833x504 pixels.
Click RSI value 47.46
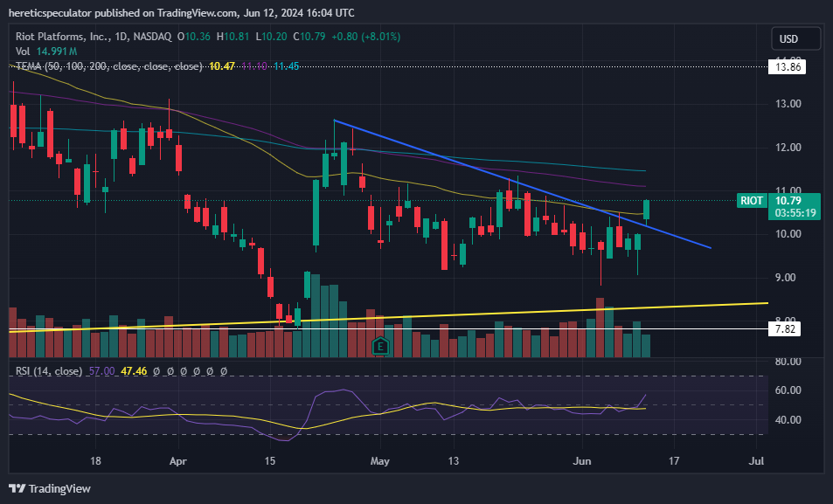134,371
